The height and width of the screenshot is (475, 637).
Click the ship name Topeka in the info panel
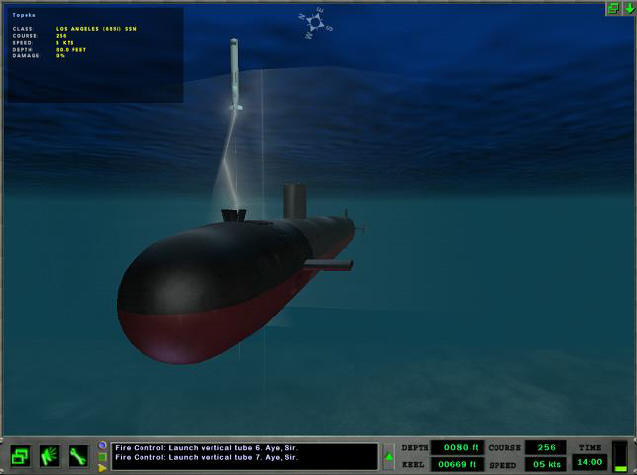pyautogui.click(x=24, y=15)
